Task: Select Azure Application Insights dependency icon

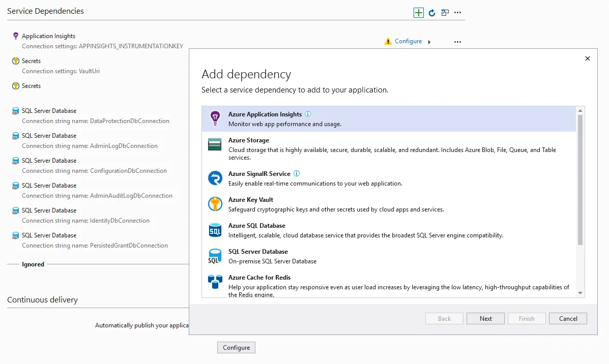Action: [215, 118]
